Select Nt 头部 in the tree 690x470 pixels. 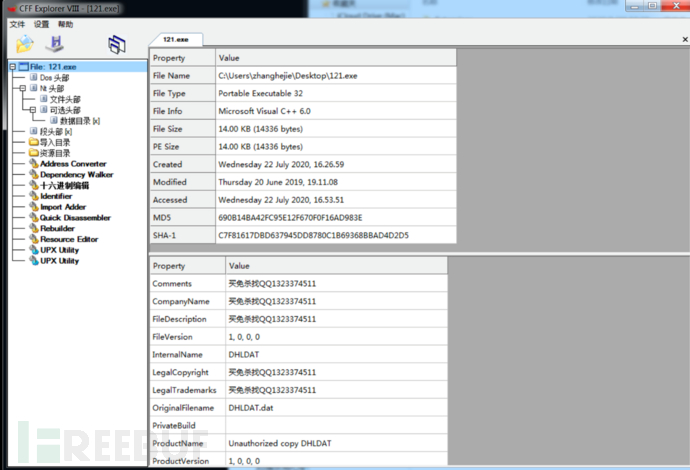click(52, 88)
